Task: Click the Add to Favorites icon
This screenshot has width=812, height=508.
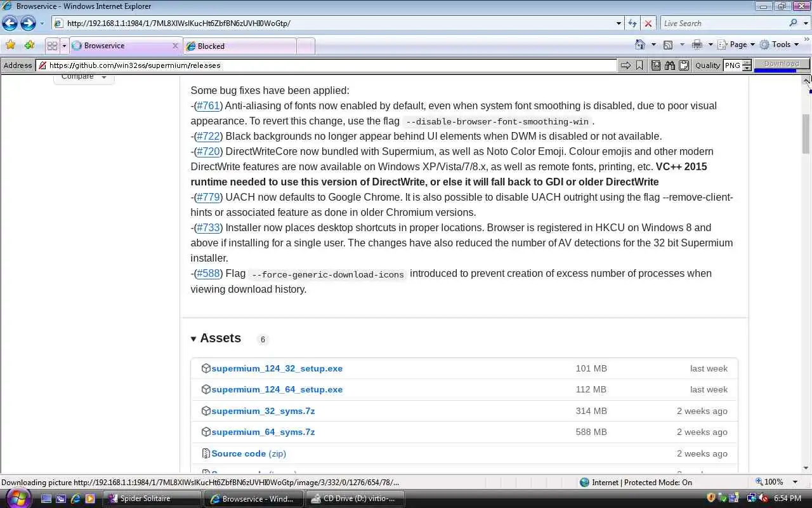Action: tap(29, 45)
